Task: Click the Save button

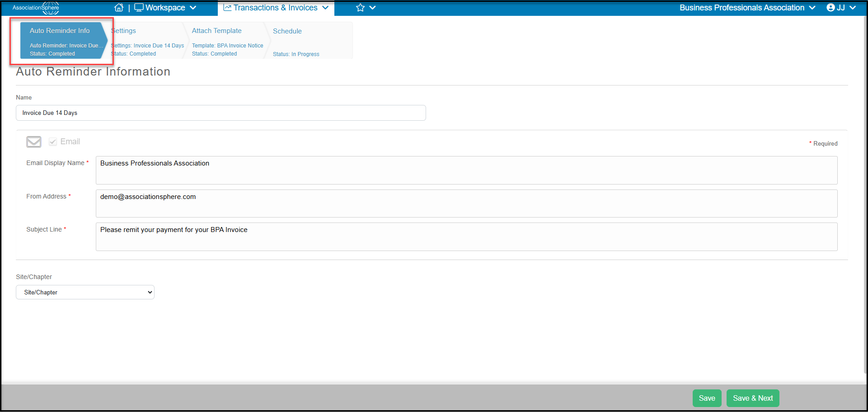Action: [x=707, y=398]
